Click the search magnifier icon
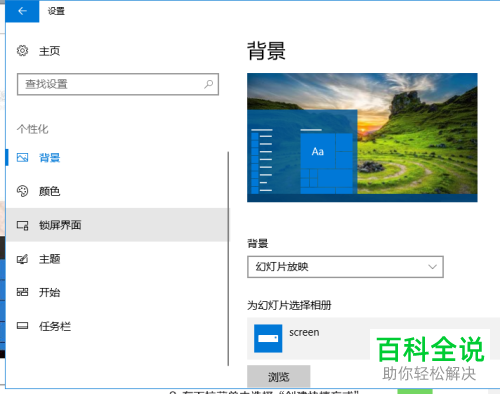Viewport: 500px width, 394px height. 209,84
